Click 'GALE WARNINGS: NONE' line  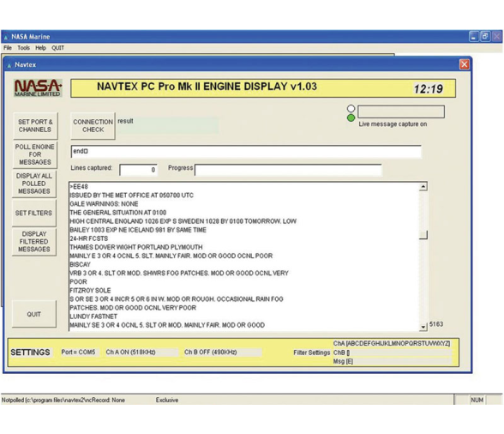(x=105, y=204)
